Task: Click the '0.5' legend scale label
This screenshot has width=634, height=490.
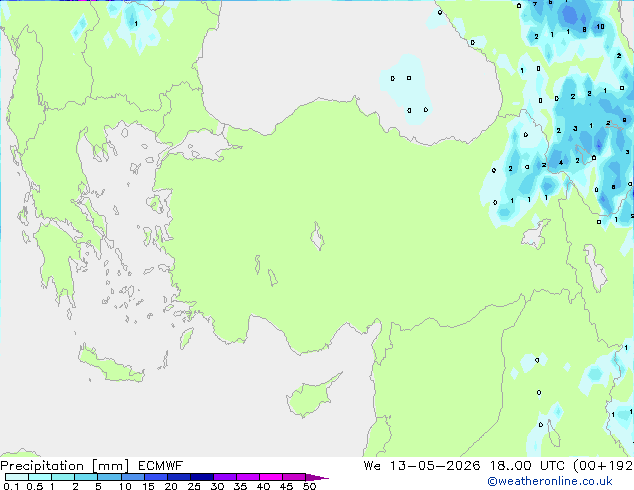Action: coord(34,486)
